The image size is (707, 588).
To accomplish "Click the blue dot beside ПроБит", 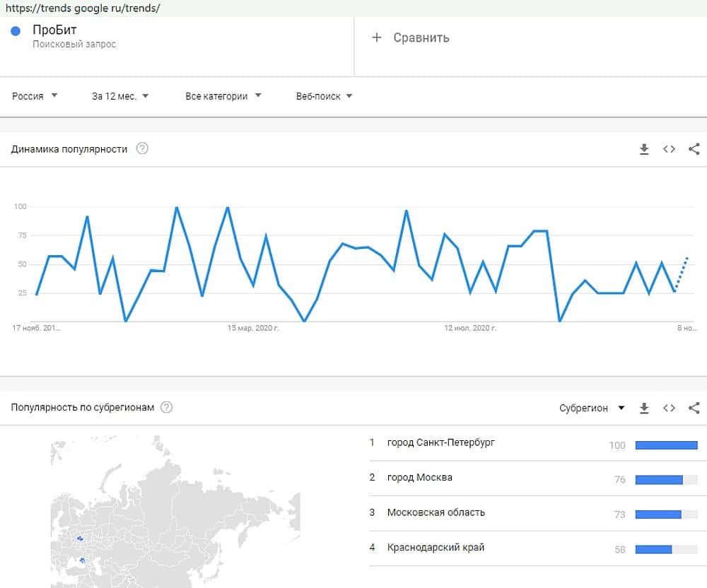I will (16, 31).
